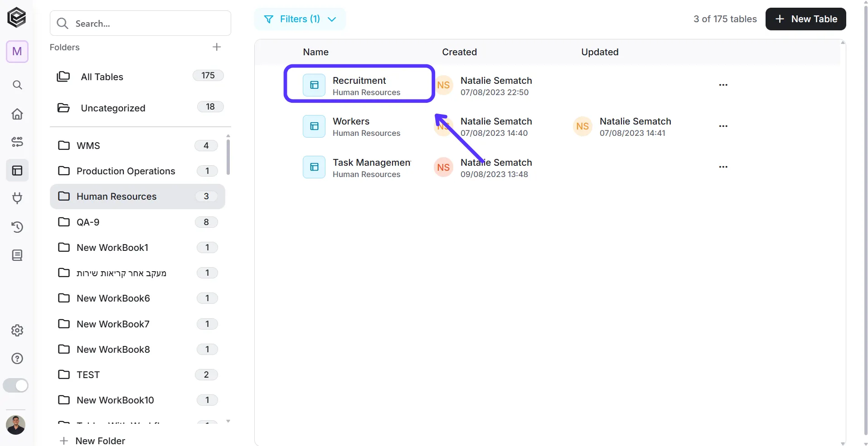Open the help question mark icon
The image size is (868, 446).
[x=17, y=359]
